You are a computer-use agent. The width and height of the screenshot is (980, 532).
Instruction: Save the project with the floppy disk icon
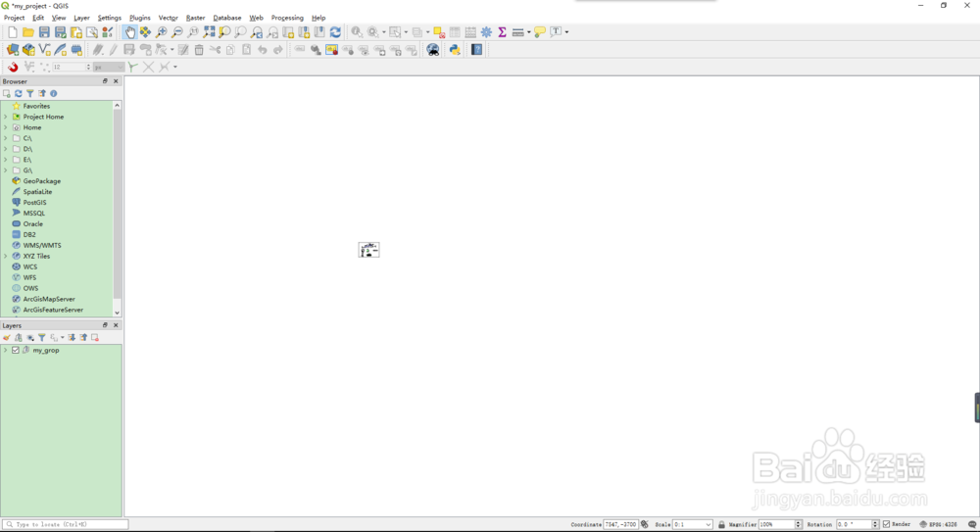point(44,32)
